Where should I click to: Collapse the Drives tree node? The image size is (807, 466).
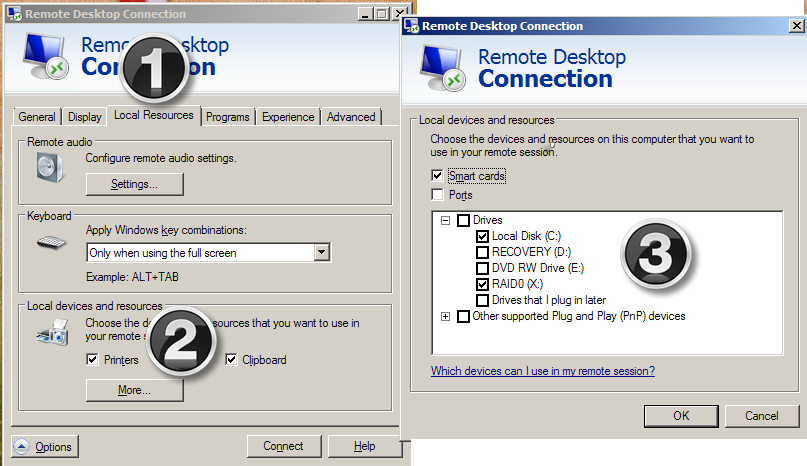click(x=446, y=220)
